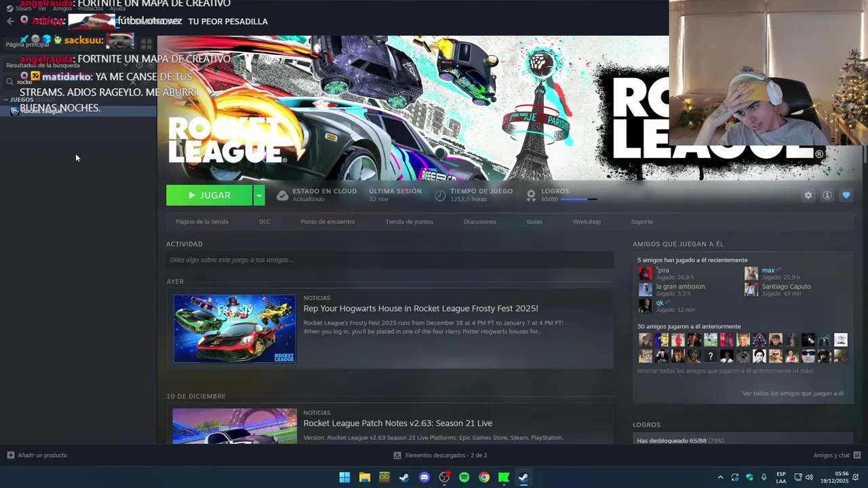Open Kick app from the taskbar

pos(504,477)
